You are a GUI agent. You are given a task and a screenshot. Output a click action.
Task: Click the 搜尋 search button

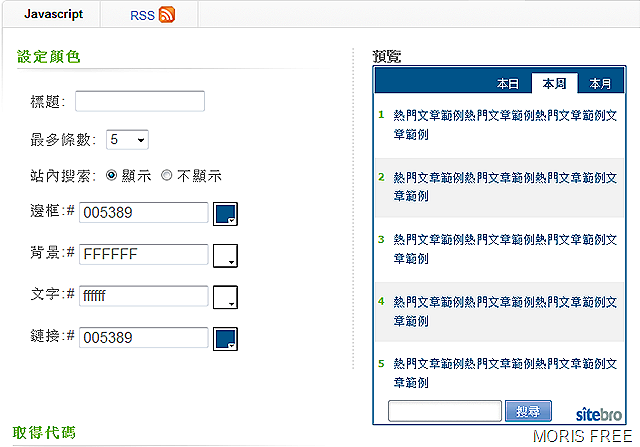[528, 411]
